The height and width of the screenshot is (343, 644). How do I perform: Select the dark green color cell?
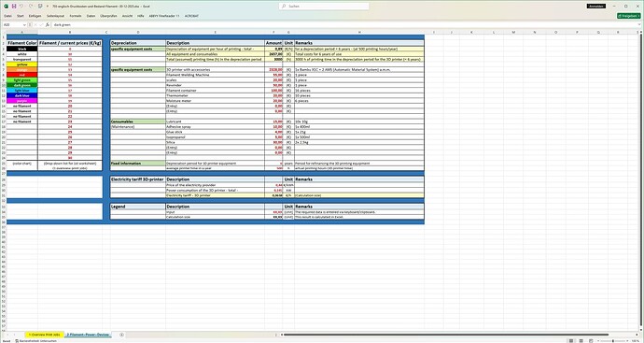pos(22,85)
